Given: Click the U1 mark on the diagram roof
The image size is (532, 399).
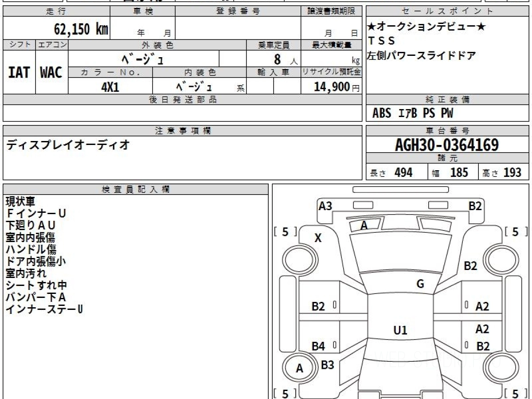Looking at the screenshot, I should 400,330.
